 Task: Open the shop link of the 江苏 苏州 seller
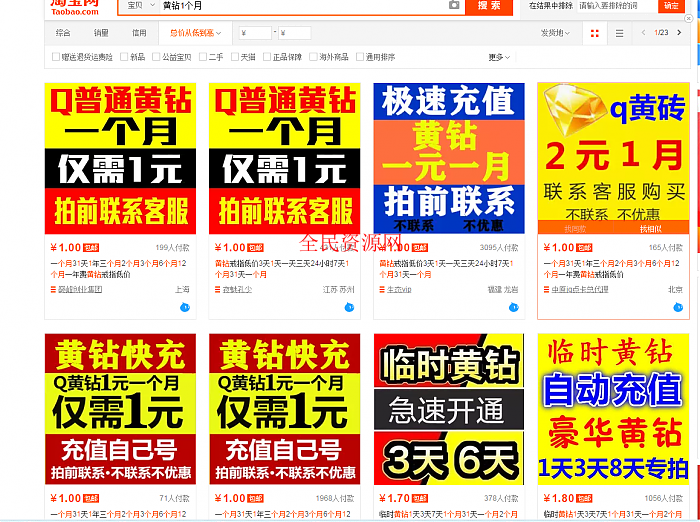click(237, 289)
